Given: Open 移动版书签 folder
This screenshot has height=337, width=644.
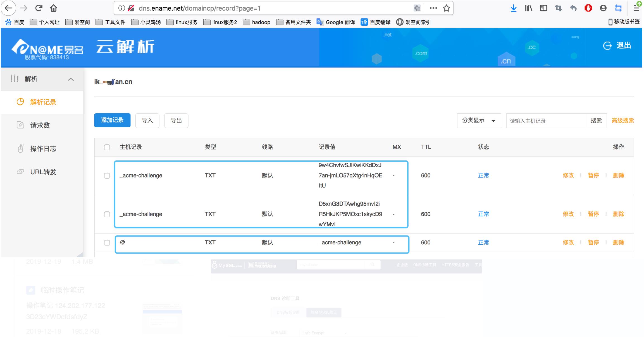Looking at the screenshot, I should click(624, 22).
